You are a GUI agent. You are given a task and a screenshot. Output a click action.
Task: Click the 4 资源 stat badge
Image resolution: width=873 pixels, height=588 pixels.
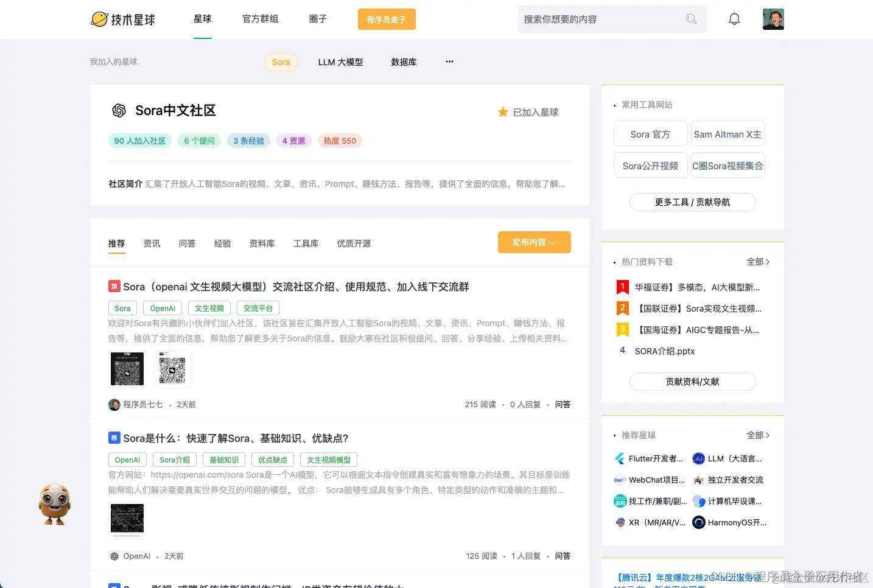pos(294,141)
